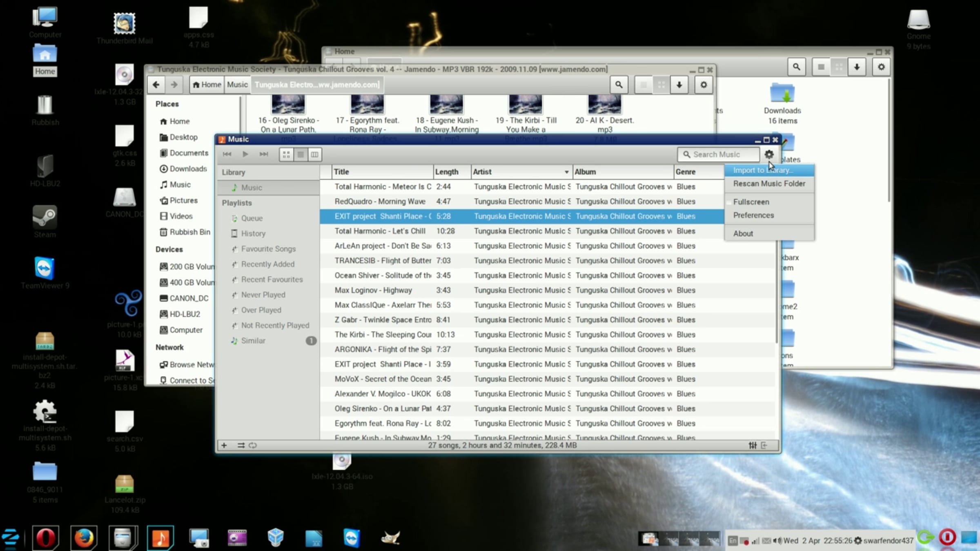Open GIMP from the taskbar
980x551 pixels.
pos(390,538)
